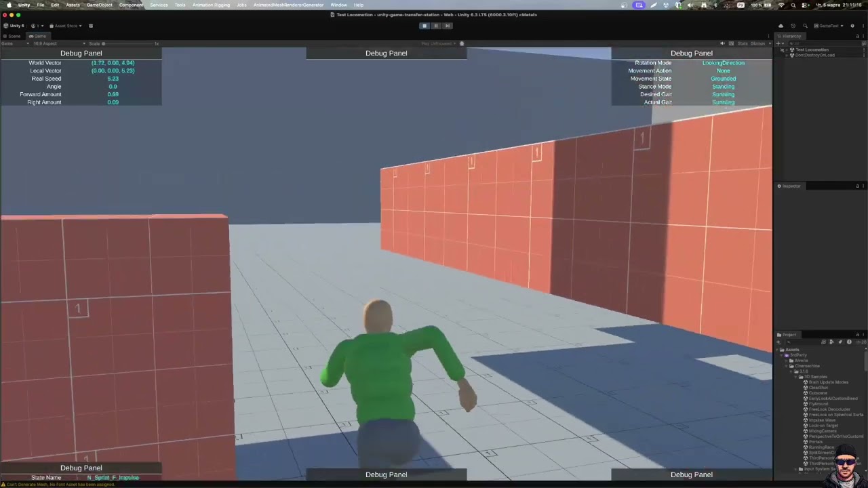Adjust the game view Scale slider
This screenshot has height=488, width=868.
(x=127, y=43)
